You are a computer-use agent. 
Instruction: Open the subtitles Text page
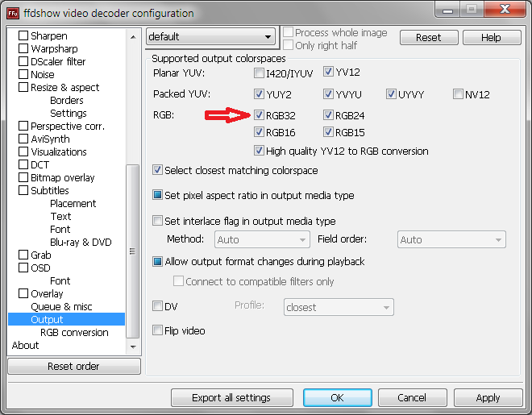pyautogui.click(x=60, y=216)
